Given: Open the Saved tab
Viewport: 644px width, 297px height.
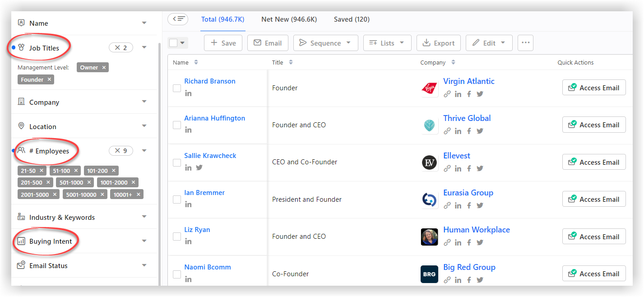Looking at the screenshot, I should pos(352,19).
